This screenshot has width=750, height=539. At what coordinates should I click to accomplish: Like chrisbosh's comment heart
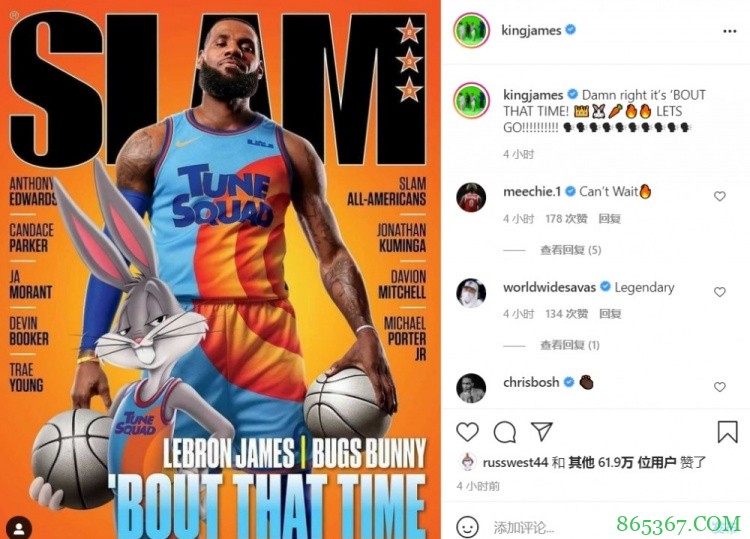(719, 387)
